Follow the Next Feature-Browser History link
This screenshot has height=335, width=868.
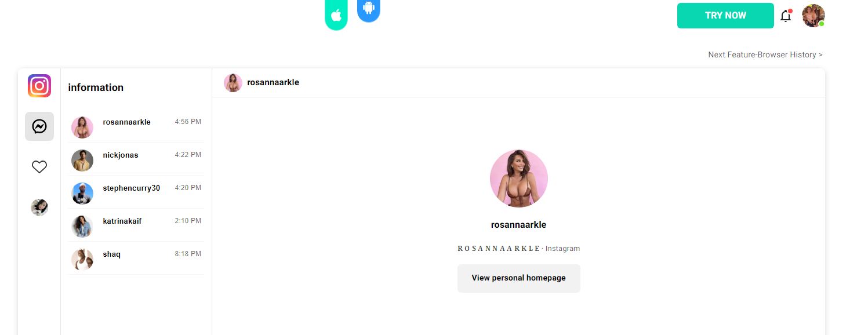point(765,54)
